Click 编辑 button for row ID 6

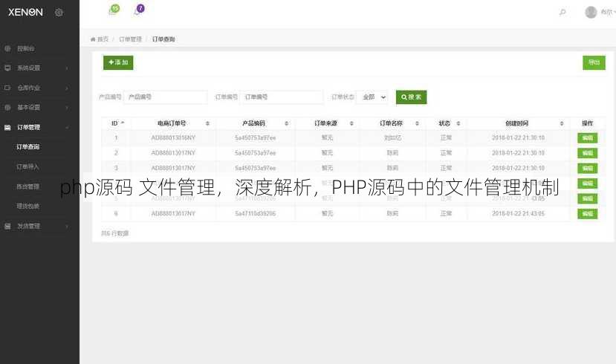click(x=587, y=214)
